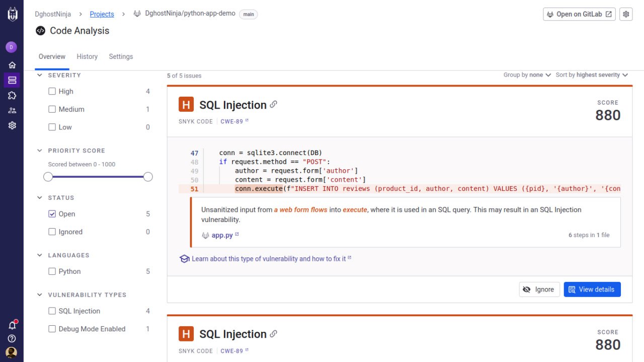Click the highlighted conn.execute code on line 51
Viewport: 644px width, 362px height.
click(259, 189)
